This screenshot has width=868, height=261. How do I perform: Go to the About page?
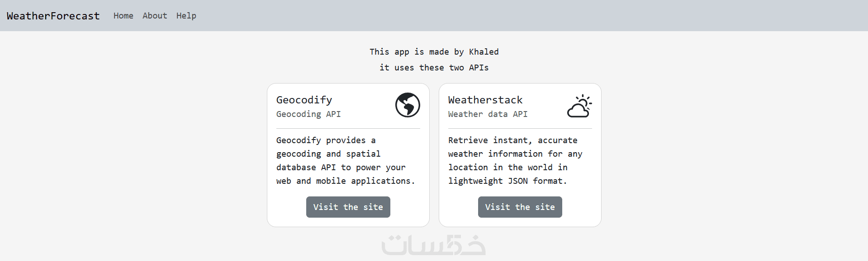[x=155, y=16]
